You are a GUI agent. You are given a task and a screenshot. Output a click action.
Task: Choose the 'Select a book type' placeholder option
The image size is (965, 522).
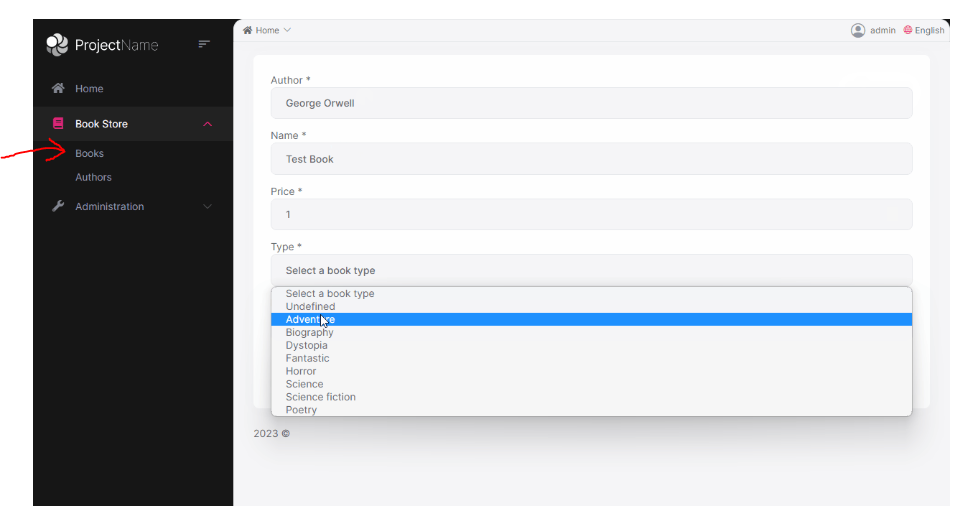pyautogui.click(x=591, y=294)
